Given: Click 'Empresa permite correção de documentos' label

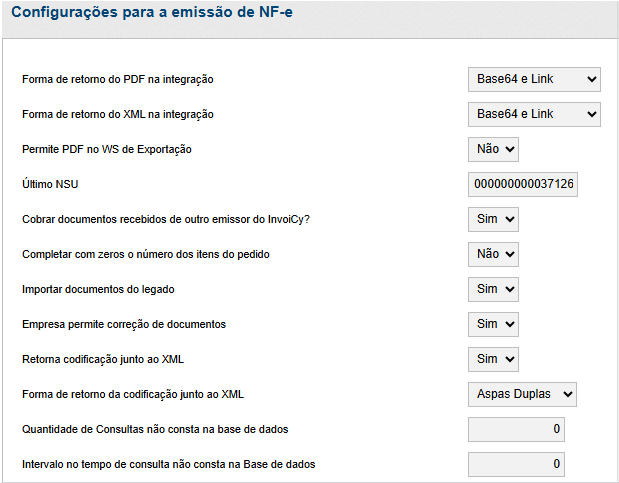Looking at the screenshot, I should click(124, 324).
